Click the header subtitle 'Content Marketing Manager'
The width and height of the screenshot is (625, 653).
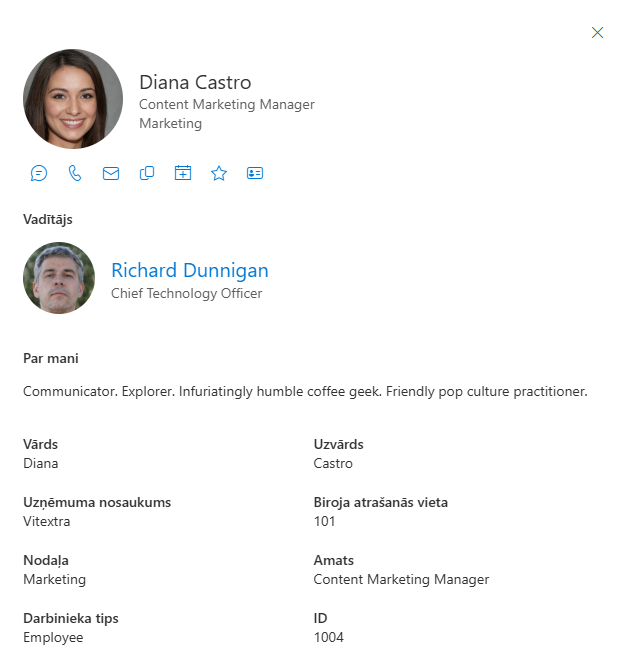click(227, 105)
